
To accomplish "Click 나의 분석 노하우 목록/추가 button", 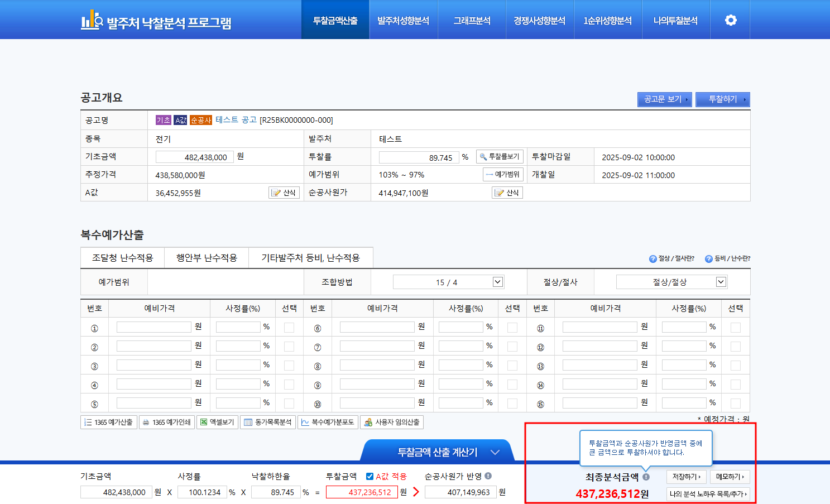I will pyautogui.click(x=708, y=494).
